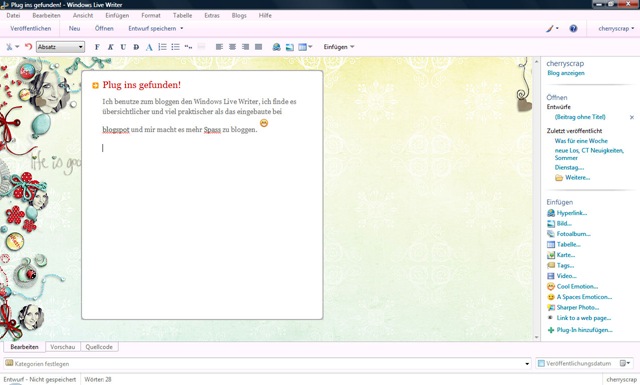
Task: Select the font color A icon
Action: point(149,47)
